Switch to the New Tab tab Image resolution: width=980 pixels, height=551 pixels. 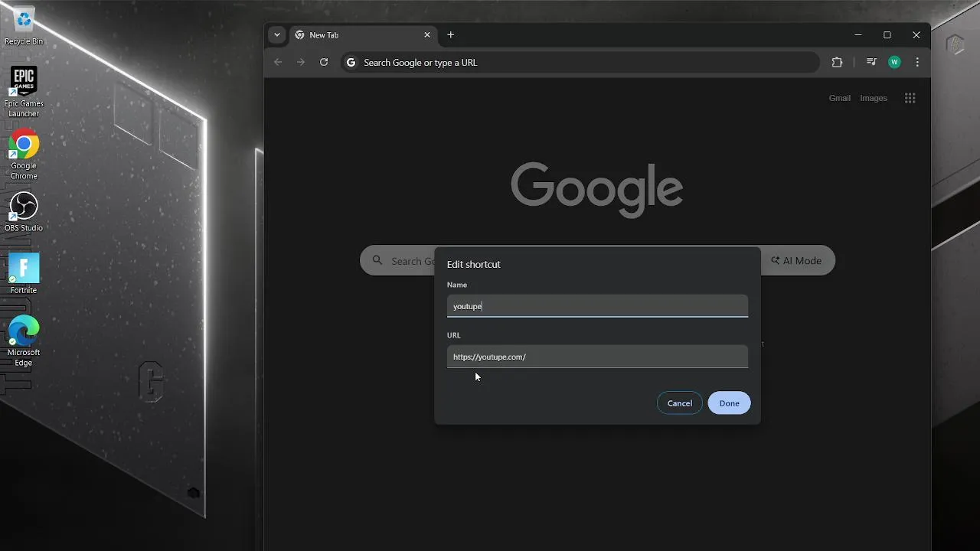[362, 35]
